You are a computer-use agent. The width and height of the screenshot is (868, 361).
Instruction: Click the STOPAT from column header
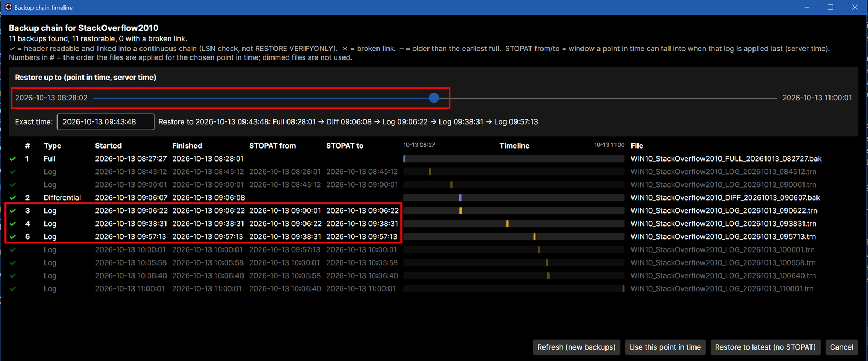click(272, 146)
